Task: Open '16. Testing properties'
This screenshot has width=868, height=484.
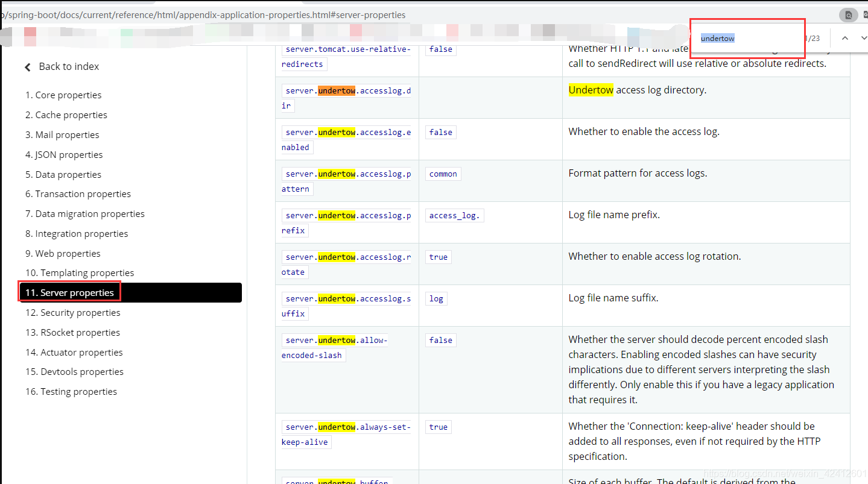Action: pyautogui.click(x=71, y=391)
